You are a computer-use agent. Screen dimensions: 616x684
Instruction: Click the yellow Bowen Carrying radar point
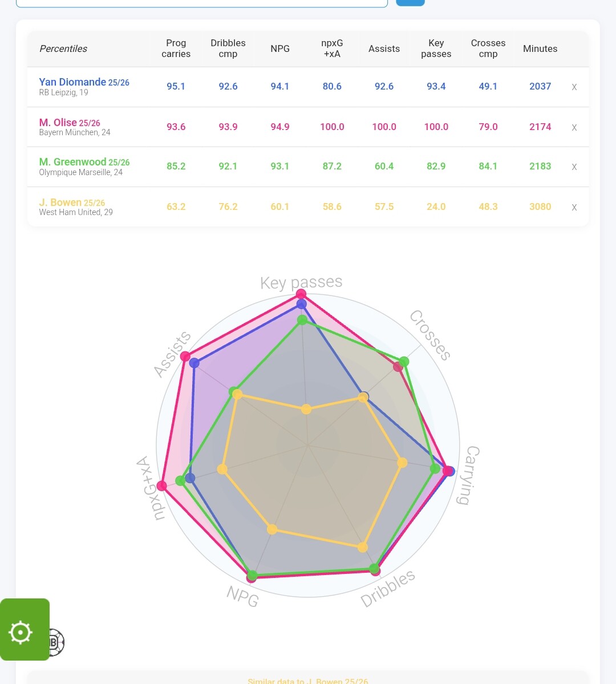coord(402,463)
